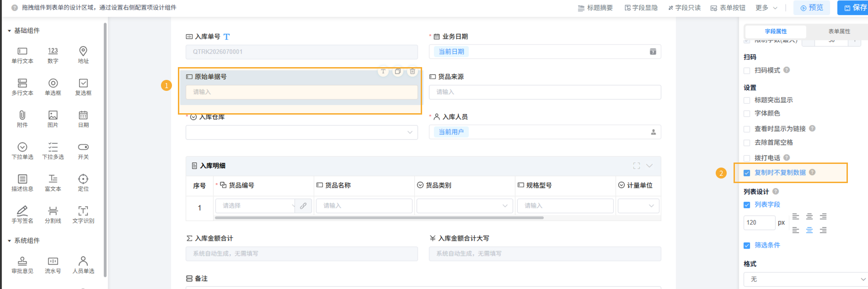Viewport: 868px width, 289px height.
Task: Delete the 原始单据号 field via trash icon
Action: coord(413,72)
